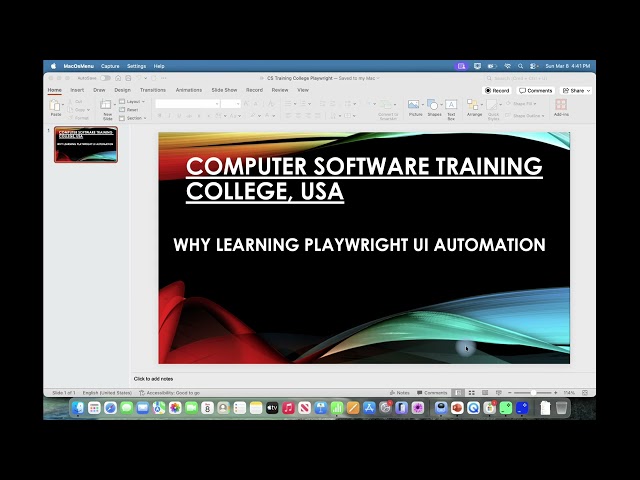Screen dimensions: 640x480
Task: Click Reset slide icon
Action: [122, 110]
